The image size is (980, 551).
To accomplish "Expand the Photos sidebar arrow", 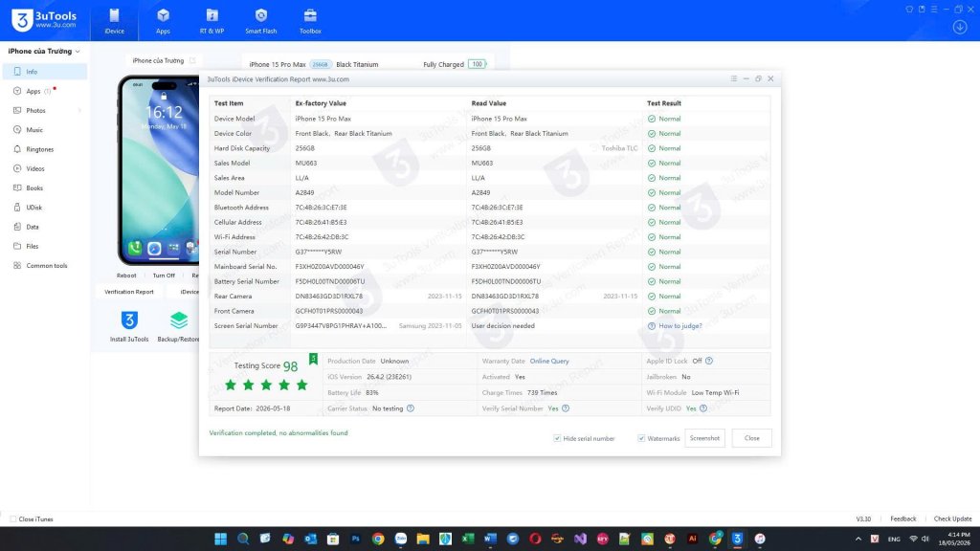I will click(x=79, y=111).
